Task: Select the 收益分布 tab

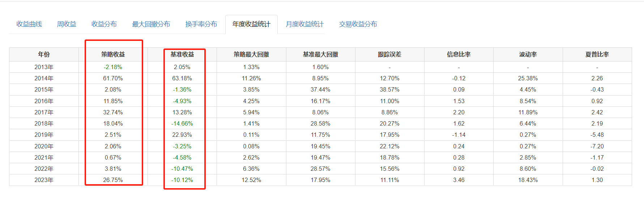Action: point(104,24)
